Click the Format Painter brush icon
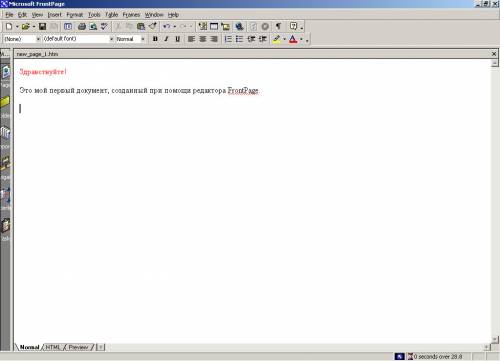 tap(153, 26)
